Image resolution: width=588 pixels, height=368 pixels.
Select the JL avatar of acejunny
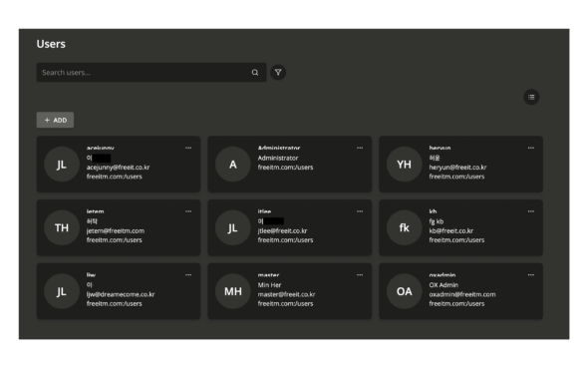click(62, 165)
